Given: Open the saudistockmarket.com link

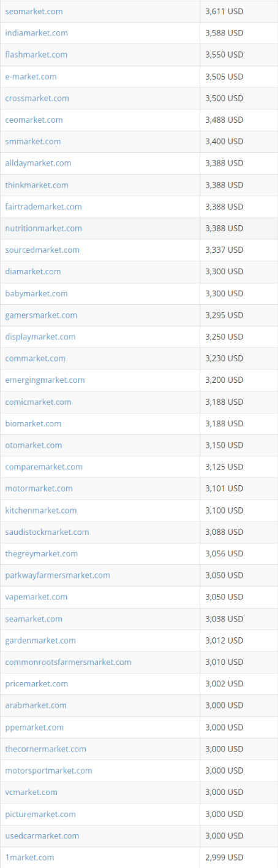Looking at the screenshot, I should pos(47,532).
